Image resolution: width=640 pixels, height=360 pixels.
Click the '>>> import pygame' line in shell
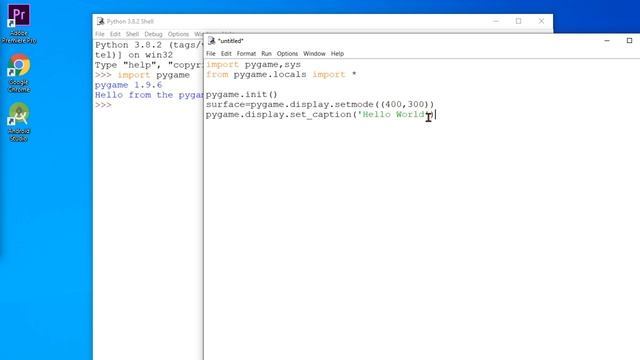(x=142, y=75)
